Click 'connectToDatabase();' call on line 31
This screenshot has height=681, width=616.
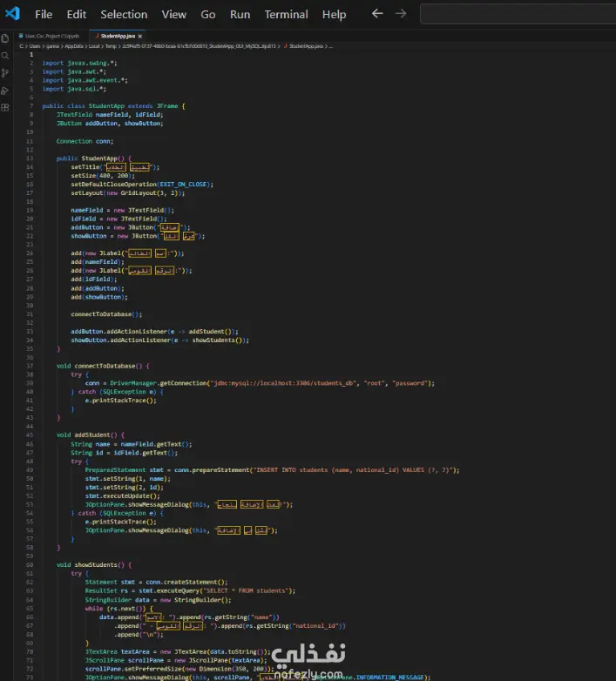point(106,314)
